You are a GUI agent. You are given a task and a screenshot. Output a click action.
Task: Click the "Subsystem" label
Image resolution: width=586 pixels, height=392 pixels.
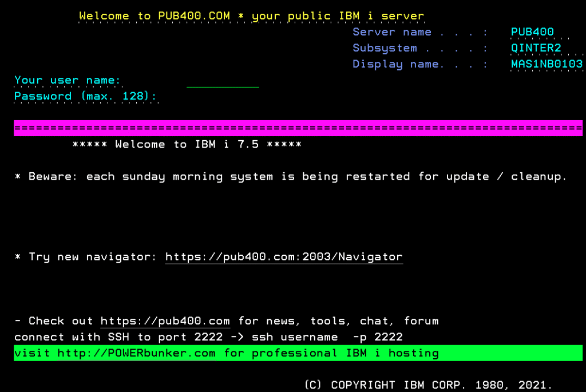point(385,48)
